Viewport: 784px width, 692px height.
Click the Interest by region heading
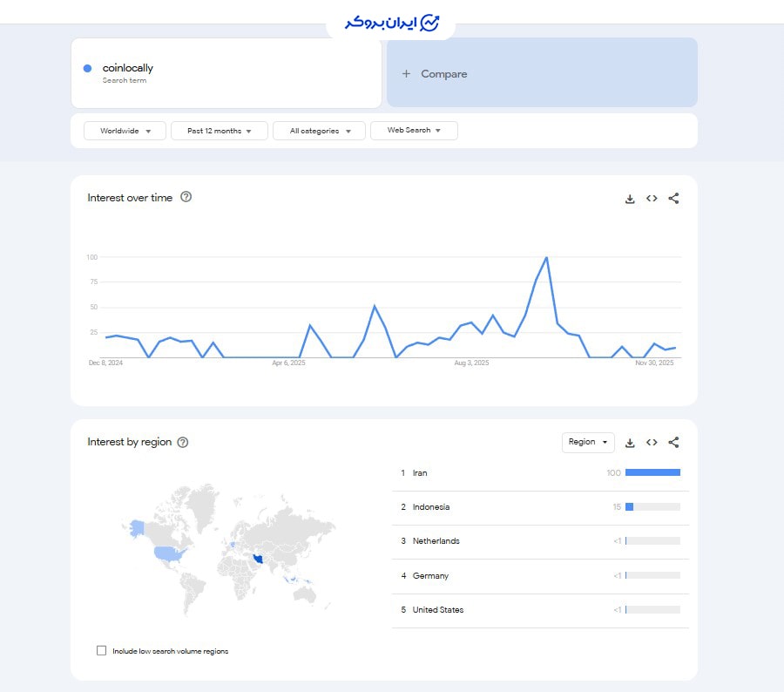pos(130,442)
